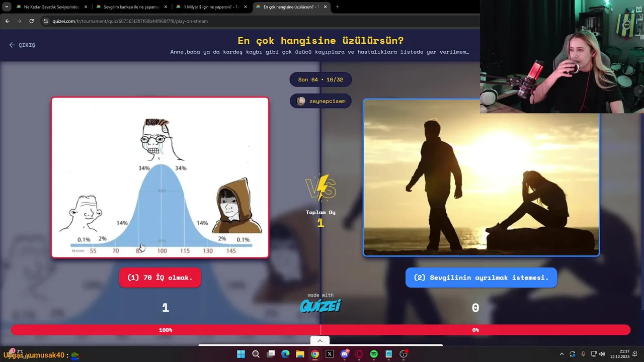Click the red 100% vote progress bar
The image size is (644, 362).
click(166, 330)
